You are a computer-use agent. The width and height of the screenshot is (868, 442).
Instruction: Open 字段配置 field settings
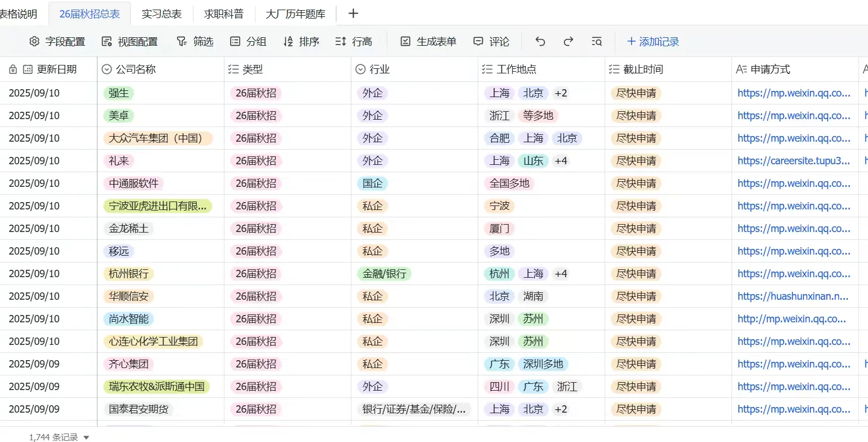58,42
